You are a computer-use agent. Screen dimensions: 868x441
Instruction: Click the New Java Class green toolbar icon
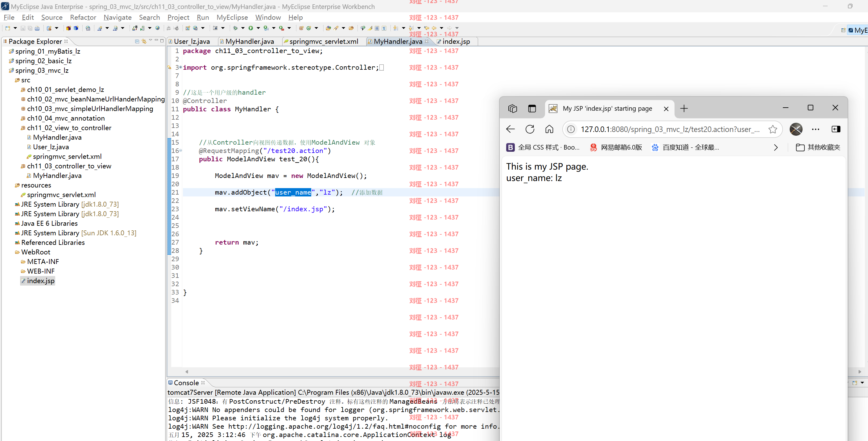[x=309, y=28]
